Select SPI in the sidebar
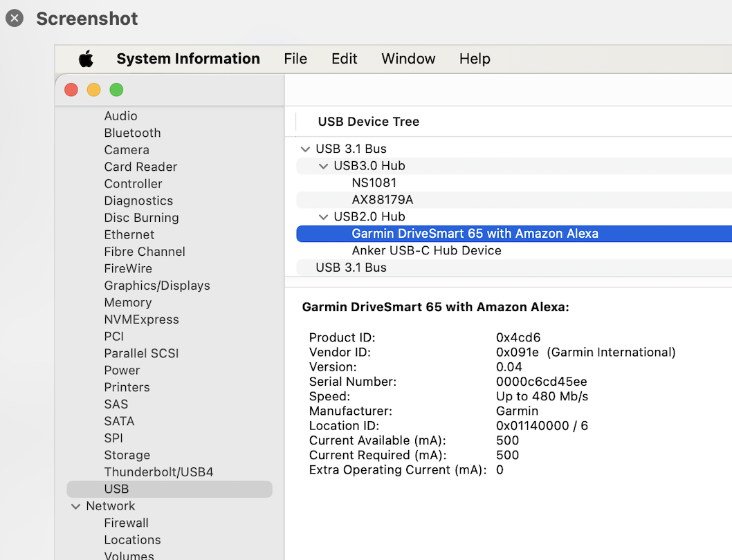Image resolution: width=732 pixels, height=560 pixels. point(113,438)
